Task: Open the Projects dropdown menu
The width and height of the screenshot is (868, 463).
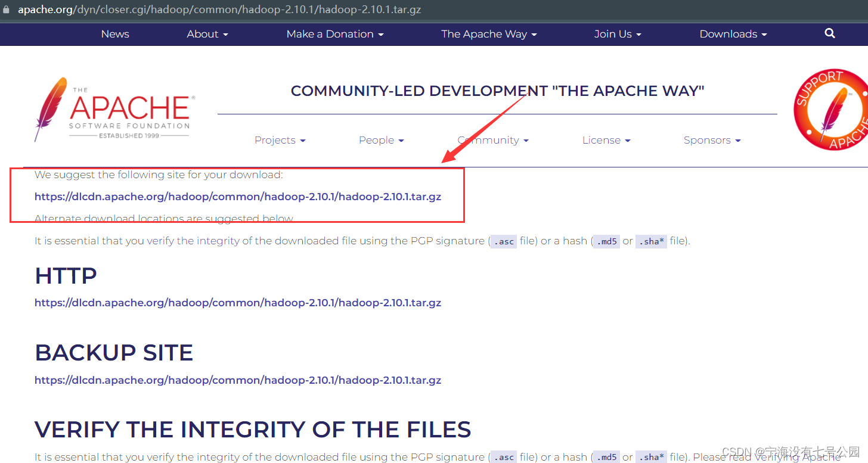Action: [x=280, y=140]
